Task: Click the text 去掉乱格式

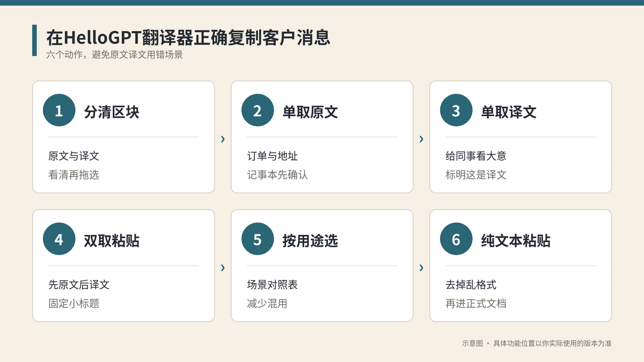Action: (471, 285)
